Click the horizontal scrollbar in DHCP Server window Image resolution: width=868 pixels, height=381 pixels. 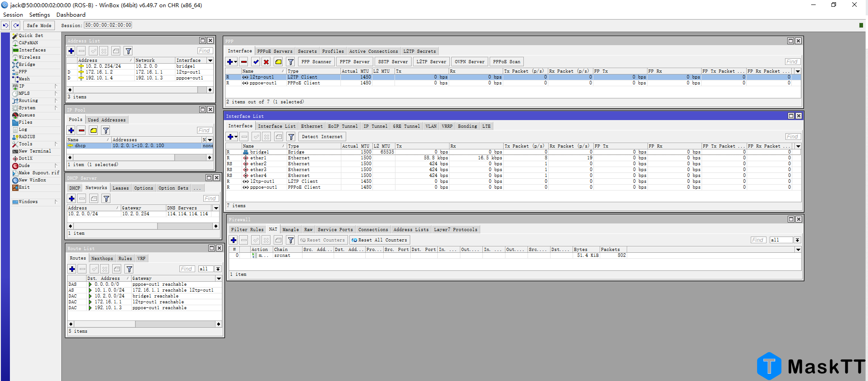[143, 226]
